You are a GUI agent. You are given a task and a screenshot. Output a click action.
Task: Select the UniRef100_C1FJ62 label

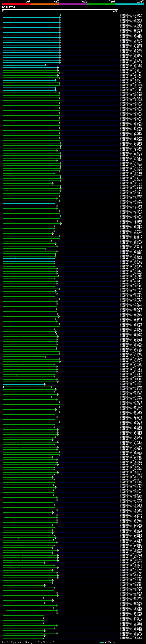[x=131, y=291]
